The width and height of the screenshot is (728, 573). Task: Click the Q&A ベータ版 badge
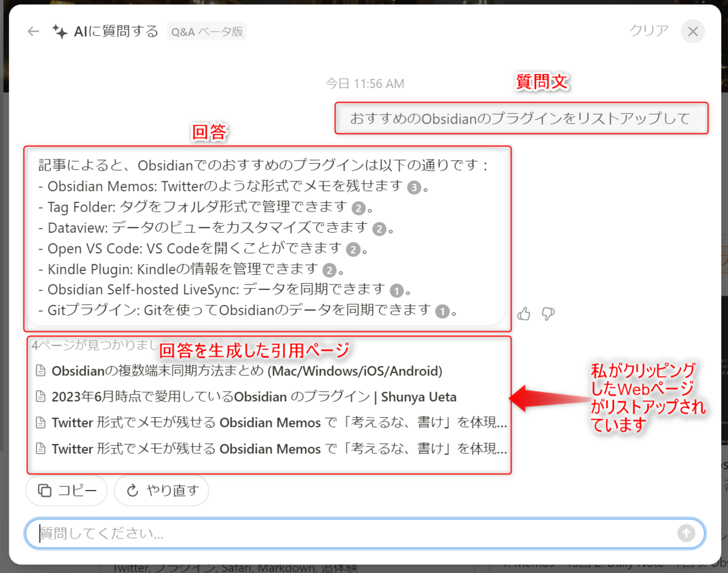point(207,32)
